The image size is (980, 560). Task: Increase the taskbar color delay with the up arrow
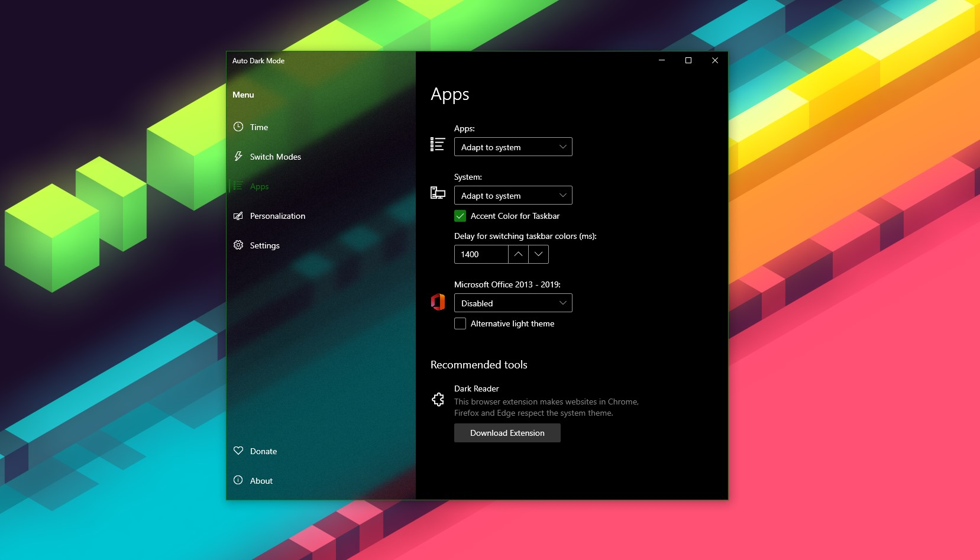[x=518, y=254]
